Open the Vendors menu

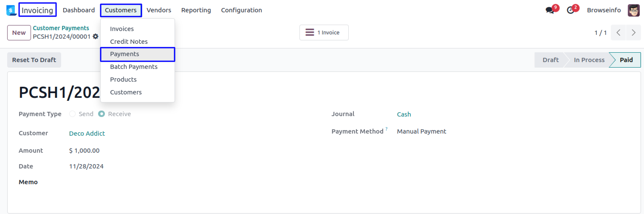pos(159,10)
